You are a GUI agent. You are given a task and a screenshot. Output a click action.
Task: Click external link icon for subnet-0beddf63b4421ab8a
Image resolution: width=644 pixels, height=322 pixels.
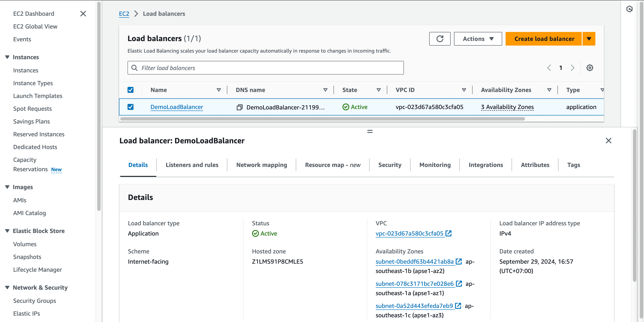[x=458, y=261]
